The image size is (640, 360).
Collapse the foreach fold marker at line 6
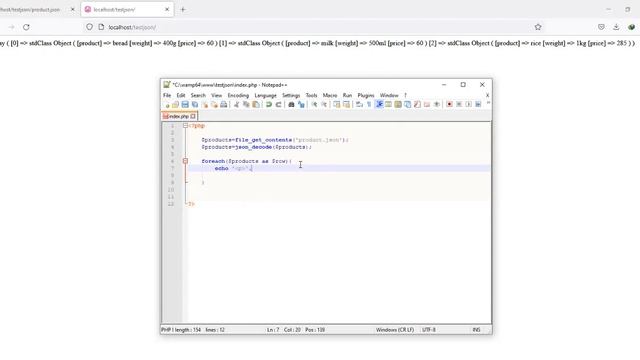coord(185,161)
